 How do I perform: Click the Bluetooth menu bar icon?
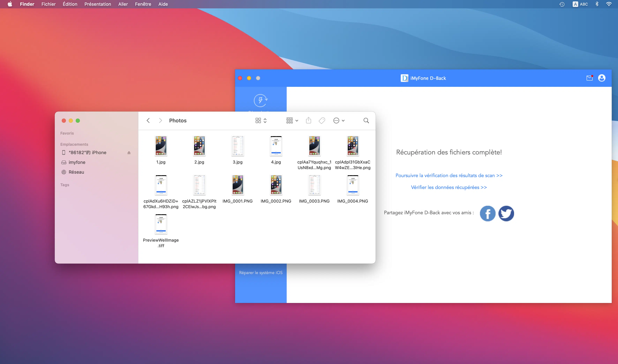[597, 4]
